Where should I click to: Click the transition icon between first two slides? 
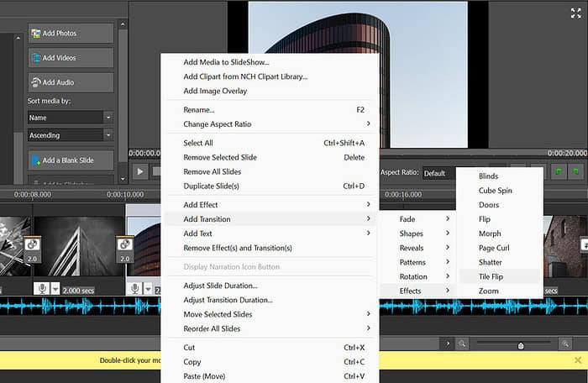pos(31,244)
